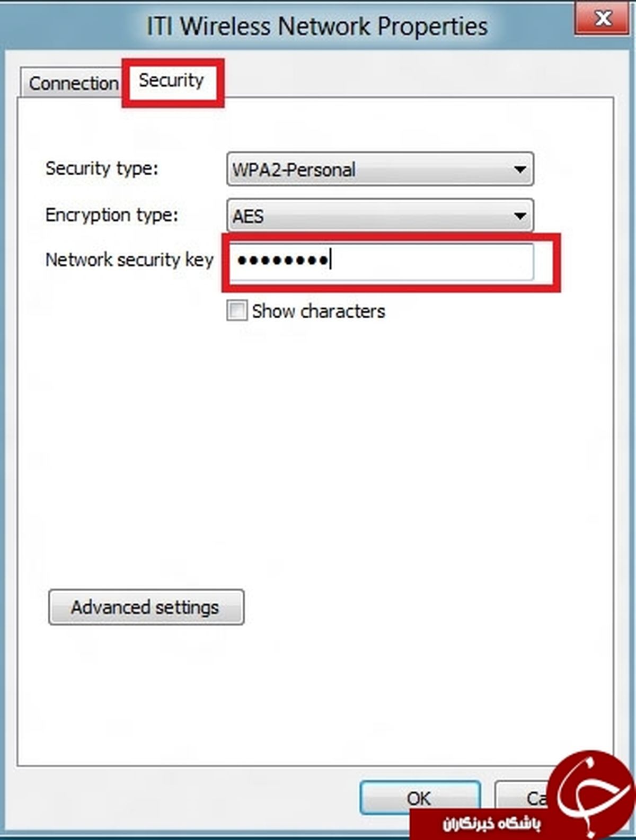Select the Security tab
This screenshot has width=636, height=840.
[x=171, y=81]
